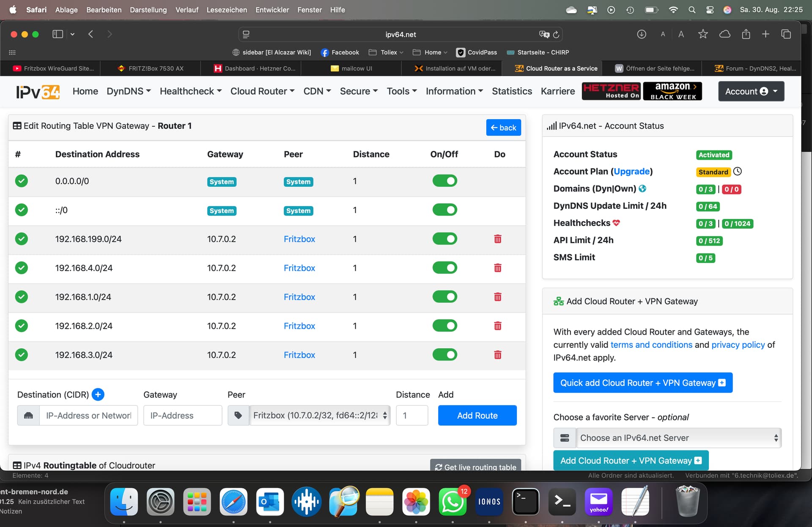Open WhatsApp from the dock
Image resolution: width=812 pixels, height=527 pixels.
[452, 502]
